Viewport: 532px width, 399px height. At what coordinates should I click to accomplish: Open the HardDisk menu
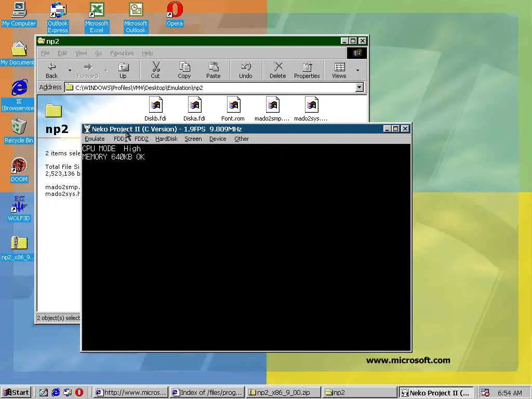click(x=167, y=139)
